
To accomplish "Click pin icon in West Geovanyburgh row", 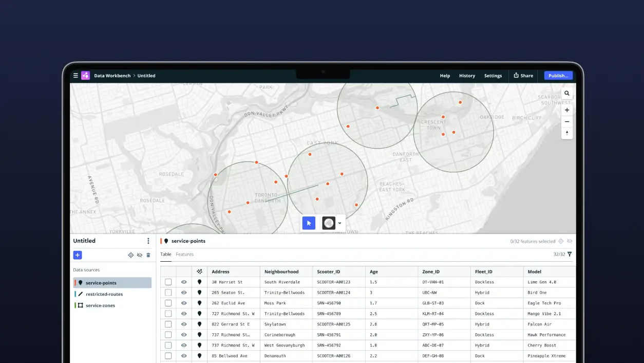I will pos(200,346).
